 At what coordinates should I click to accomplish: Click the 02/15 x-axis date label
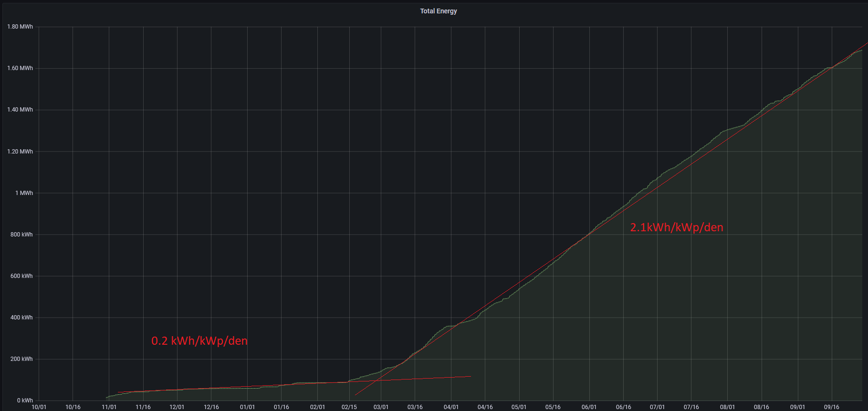click(349, 407)
